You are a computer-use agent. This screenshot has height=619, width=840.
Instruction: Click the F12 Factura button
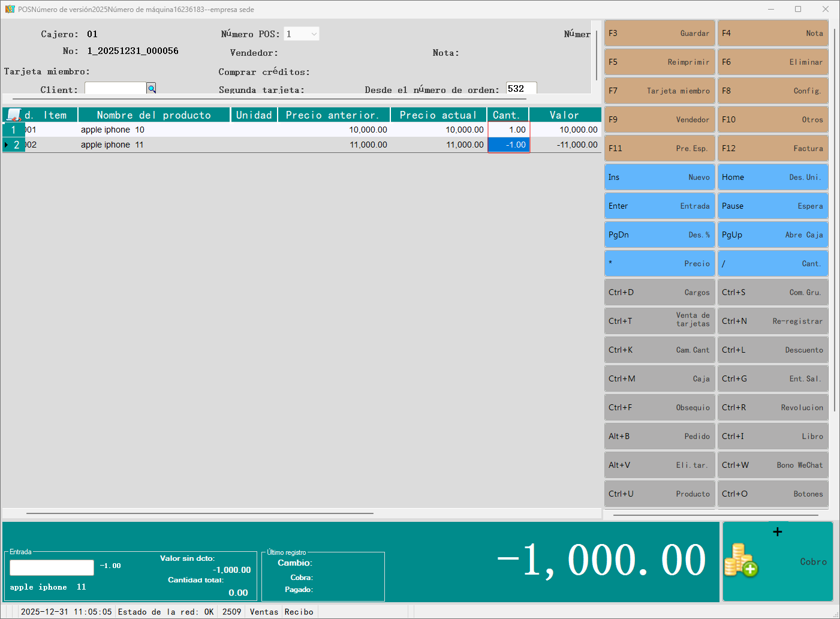pyautogui.click(x=773, y=148)
